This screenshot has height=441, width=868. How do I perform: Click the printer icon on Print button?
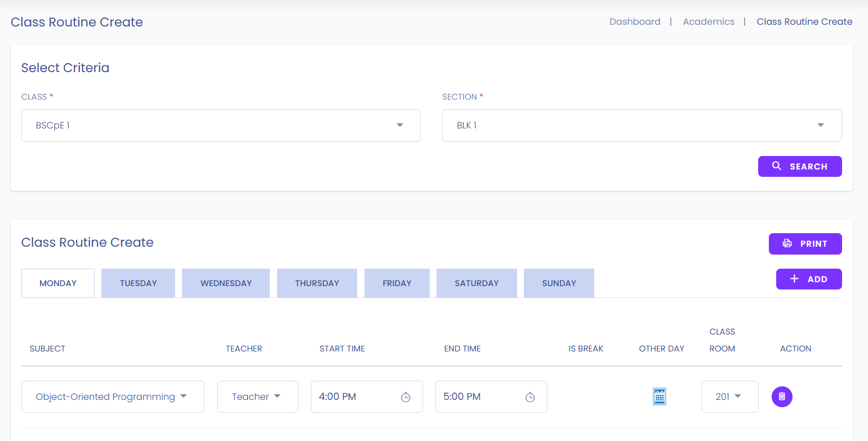coord(787,243)
